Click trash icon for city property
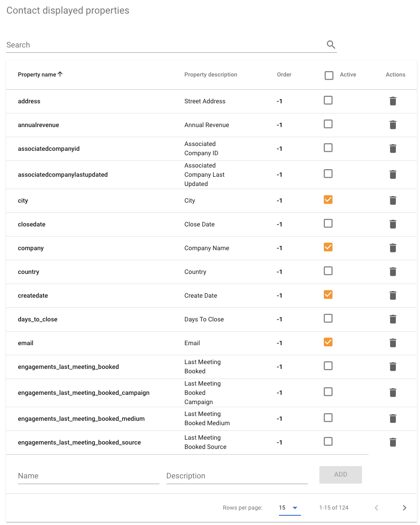The height and width of the screenshot is (525, 420). [393, 201]
